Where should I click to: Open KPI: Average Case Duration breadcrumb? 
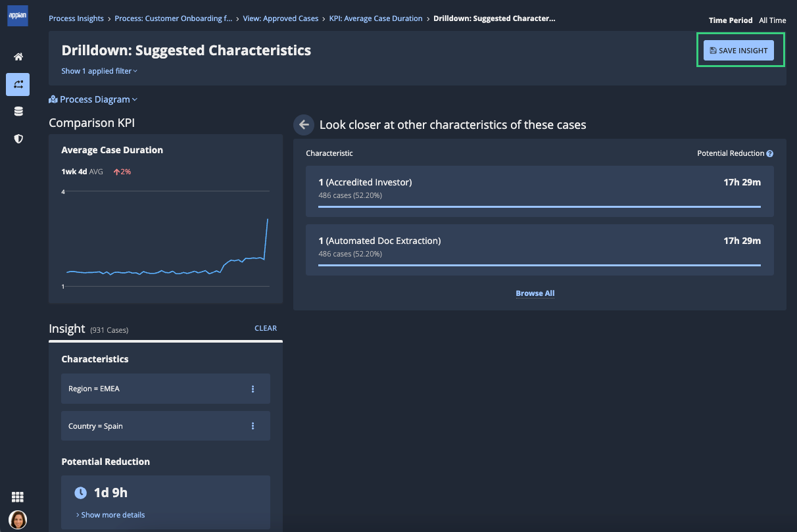coord(375,18)
